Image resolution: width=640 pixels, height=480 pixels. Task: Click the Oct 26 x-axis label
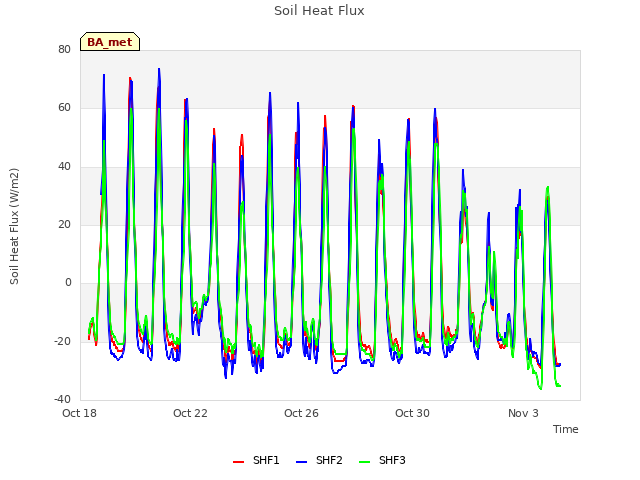[301, 413]
